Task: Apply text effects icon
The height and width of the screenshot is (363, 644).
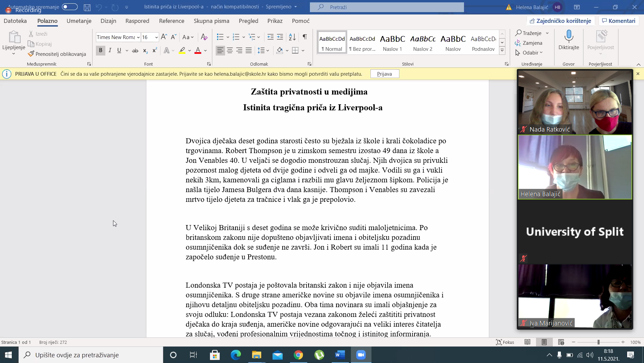Action: (x=167, y=50)
